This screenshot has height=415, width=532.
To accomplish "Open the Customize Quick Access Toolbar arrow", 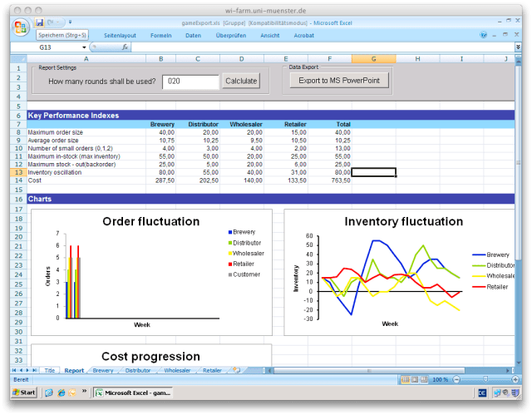I will [70, 22].
